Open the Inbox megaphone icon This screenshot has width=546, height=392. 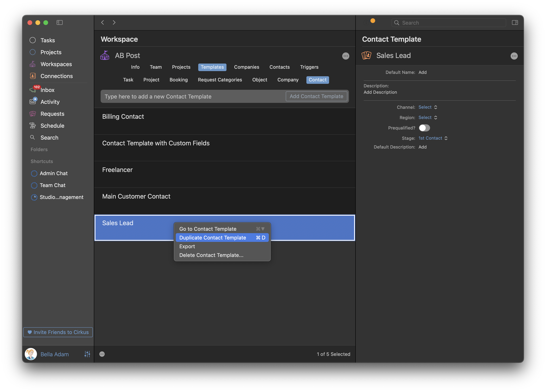[33, 90]
